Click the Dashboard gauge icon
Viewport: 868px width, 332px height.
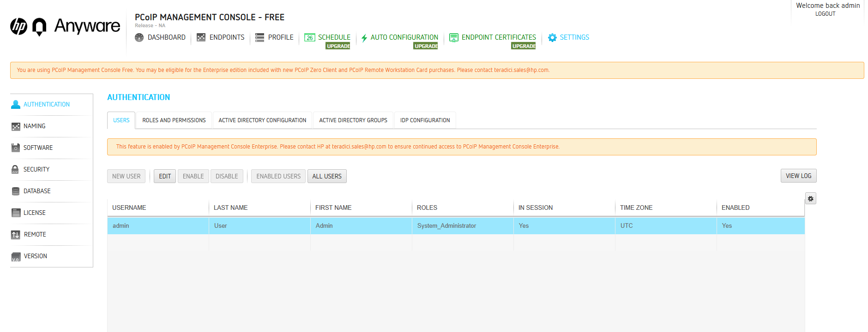139,37
